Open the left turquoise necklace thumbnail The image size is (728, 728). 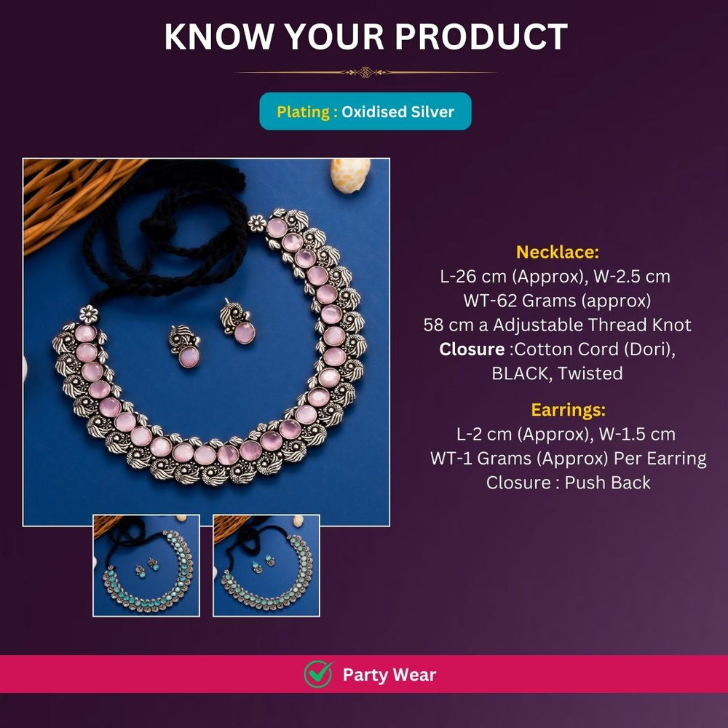pos(146,565)
